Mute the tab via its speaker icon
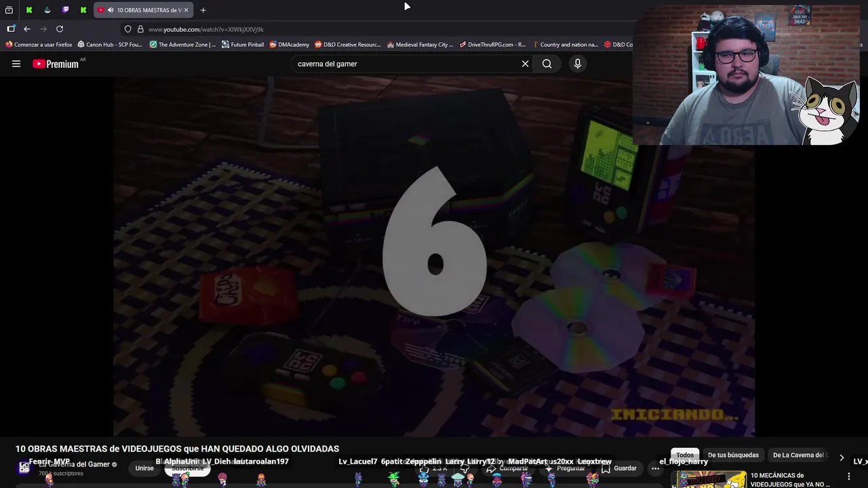Image resolution: width=868 pixels, height=488 pixels. [x=111, y=10]
